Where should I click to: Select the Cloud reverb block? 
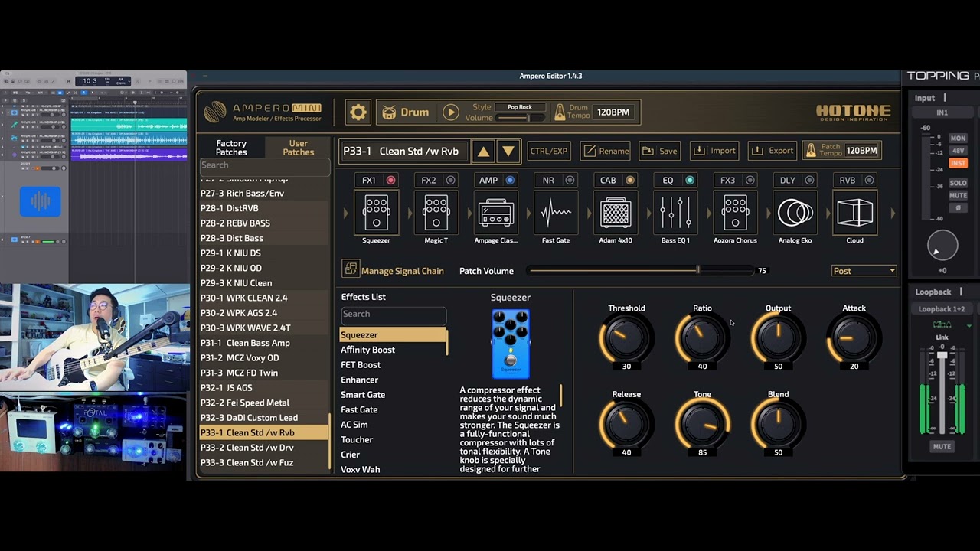point(854,213)
